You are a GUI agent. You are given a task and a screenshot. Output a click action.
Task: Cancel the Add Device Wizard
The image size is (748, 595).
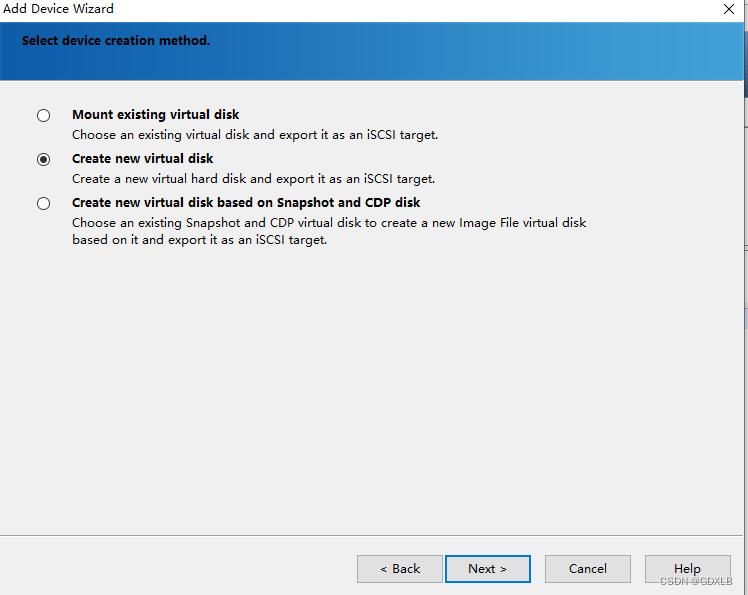[x=588, y=569]
